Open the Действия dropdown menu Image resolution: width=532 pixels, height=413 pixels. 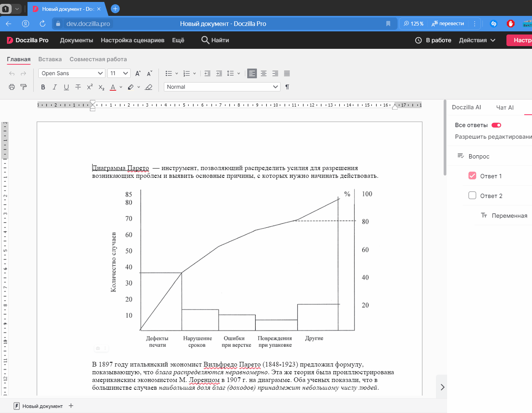pos(477,40)
